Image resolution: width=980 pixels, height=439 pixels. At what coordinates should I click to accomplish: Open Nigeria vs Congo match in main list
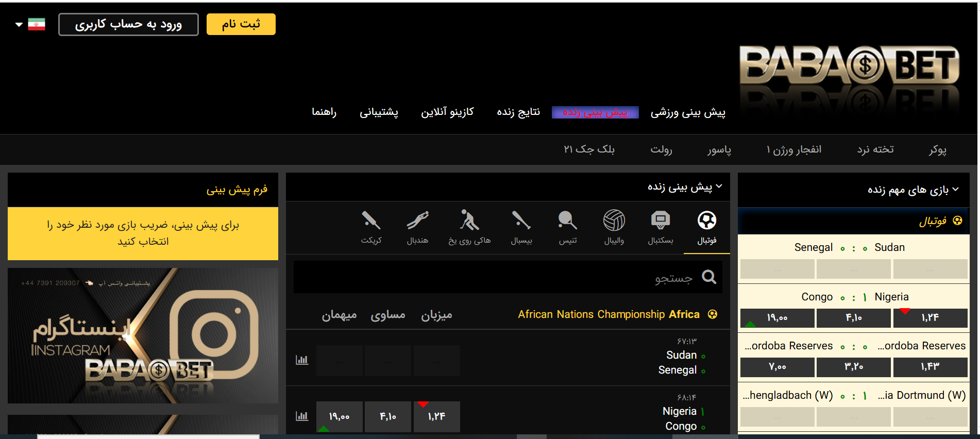point(683,418)
